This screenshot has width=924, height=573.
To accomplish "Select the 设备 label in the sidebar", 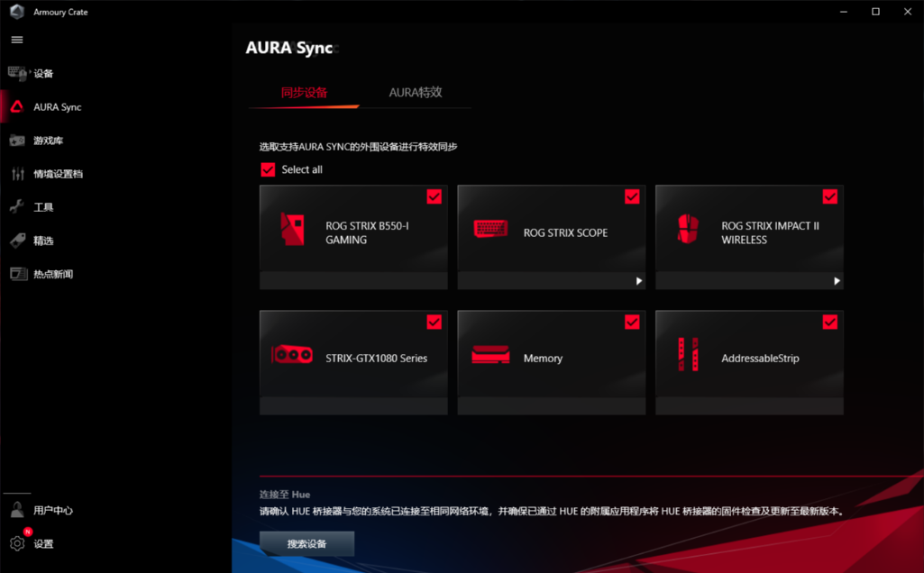I will pyautogui.click(x=43, y=74).
